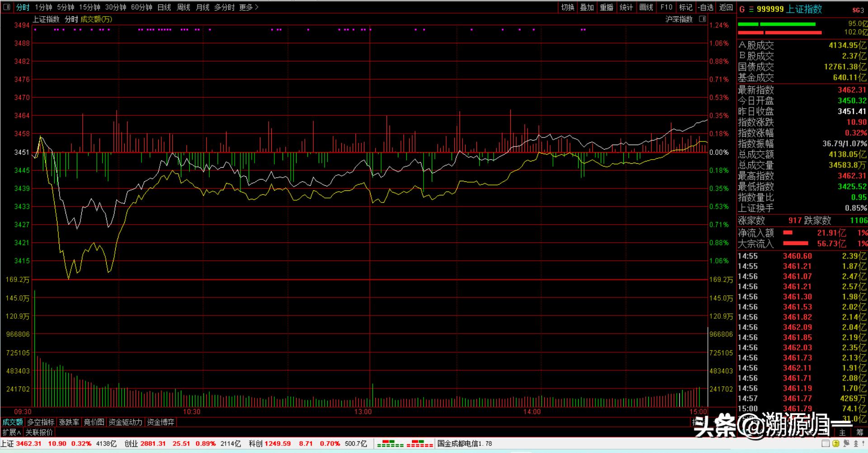Click the panel layout icon at top-left
The image size is (868, 453).
(x=7, y=7)
